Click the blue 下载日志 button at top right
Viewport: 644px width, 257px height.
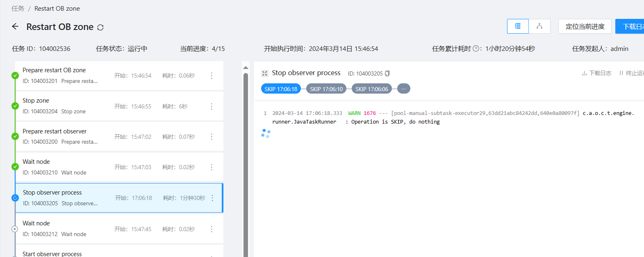(x=630, y=26)
